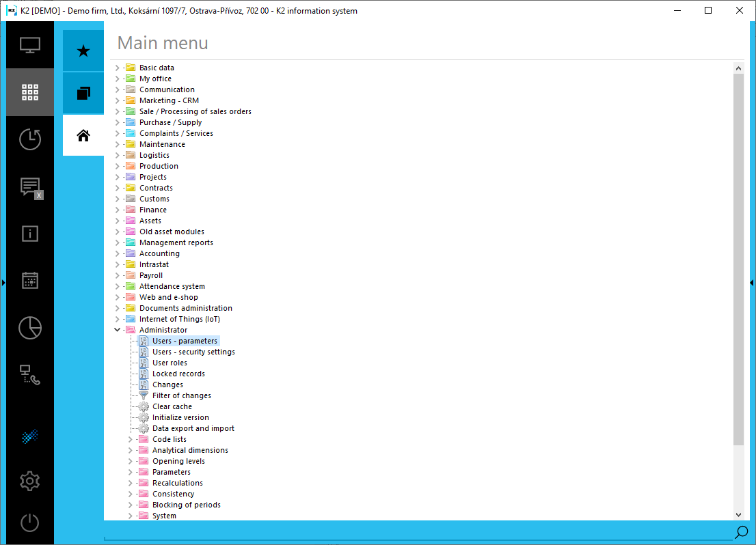Click the power logout icon at the bottom
This screenshot has height=545, width=756.
(30, 522)
